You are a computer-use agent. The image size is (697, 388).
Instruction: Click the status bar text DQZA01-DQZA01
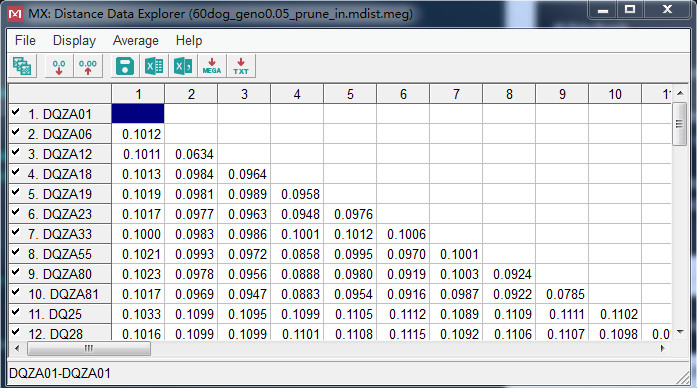tap(60, 373)
